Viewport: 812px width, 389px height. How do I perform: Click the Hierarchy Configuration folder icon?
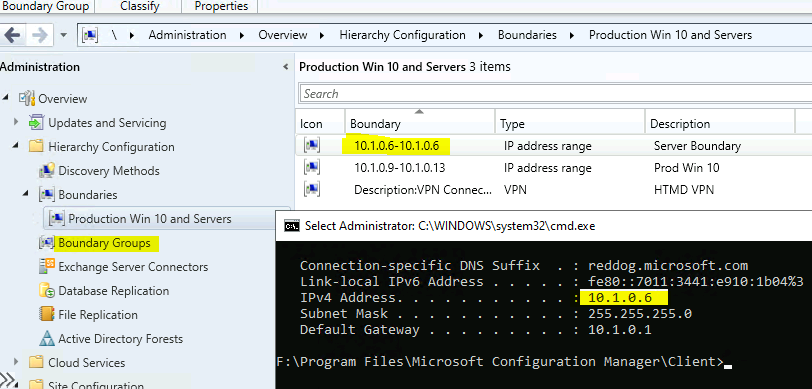coord(36,147)
